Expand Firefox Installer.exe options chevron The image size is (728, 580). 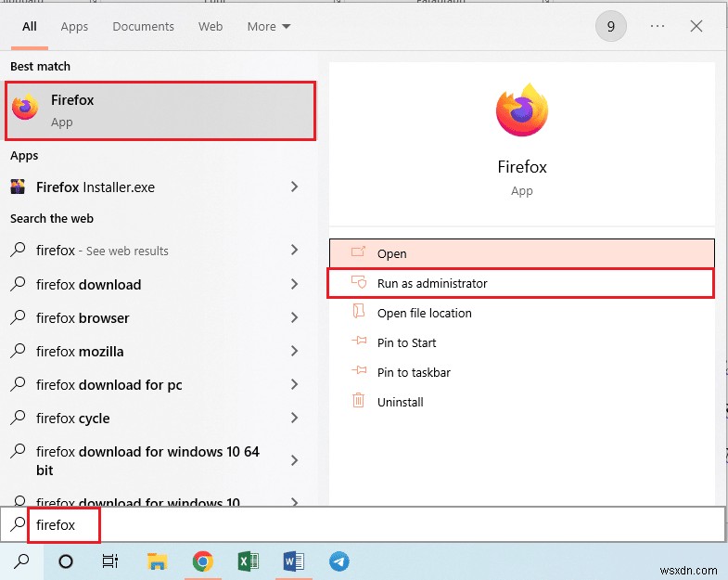[x=294, y=187]
